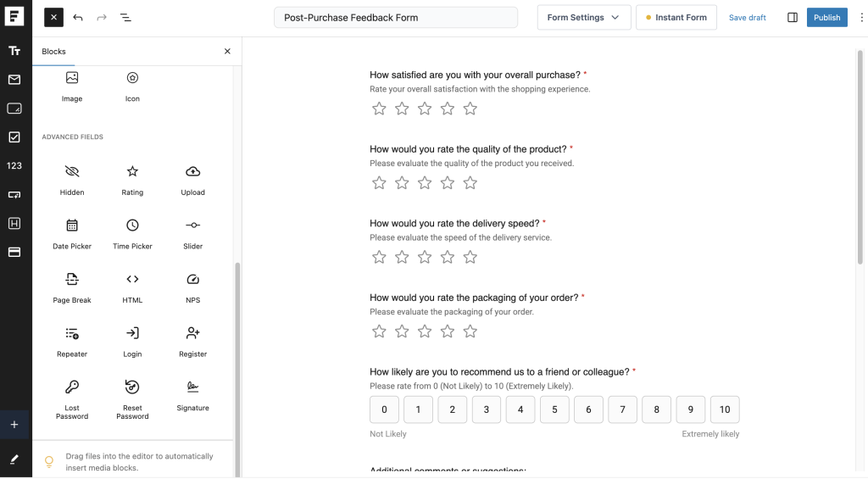The width and height of the screenshot is (868, 479).
Task: Click the form canvas vertical scrollbar
Action: pyautogui.click(x=860, y=157)
